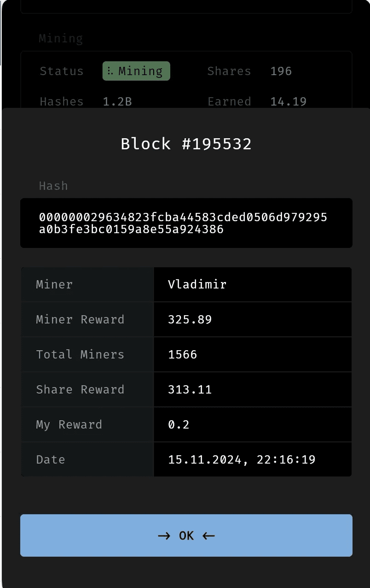
Task: Click the Block #195532 title
Action: (186, 144)
